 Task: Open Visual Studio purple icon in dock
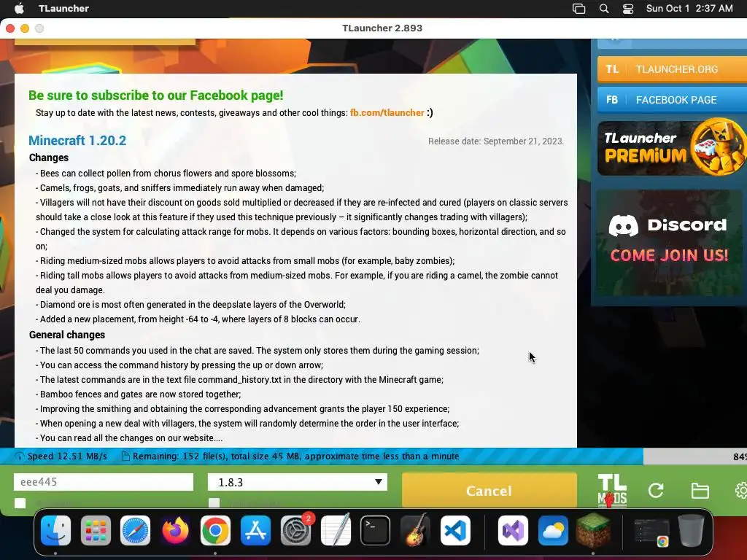pos(513,531)
